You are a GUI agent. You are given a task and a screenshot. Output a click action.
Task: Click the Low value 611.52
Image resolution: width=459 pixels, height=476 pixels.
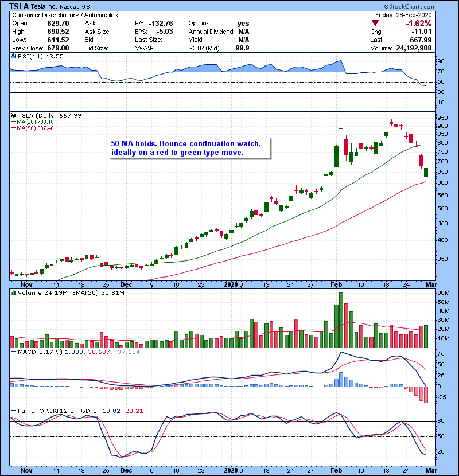58,40
